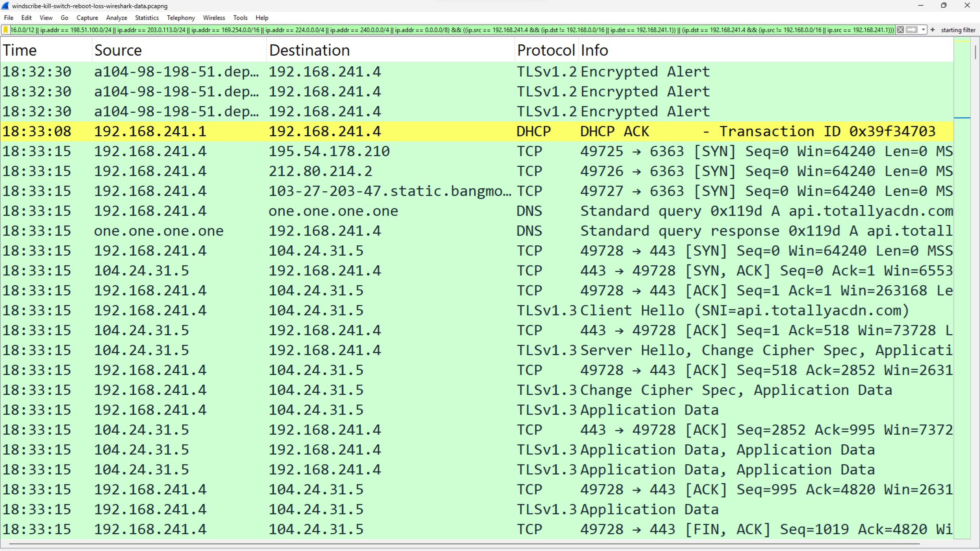Open the Statistics menu

click(x=146, y=18)
